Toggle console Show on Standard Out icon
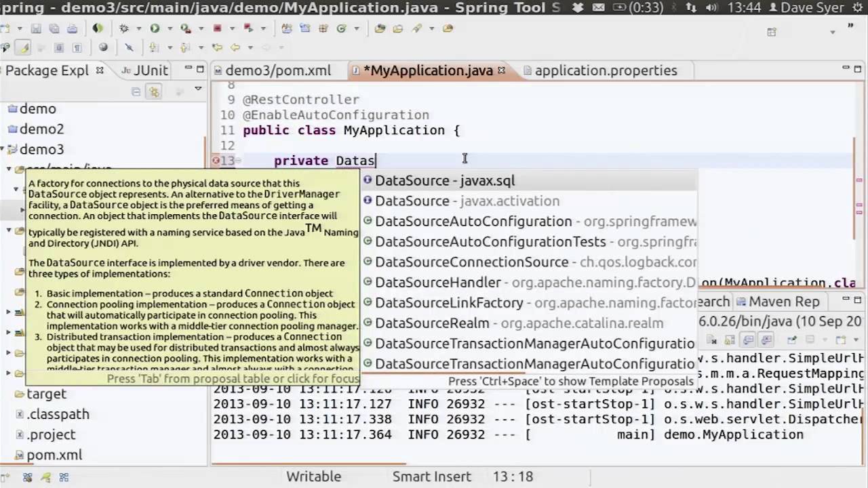The image size is (868, 488). 748,340
